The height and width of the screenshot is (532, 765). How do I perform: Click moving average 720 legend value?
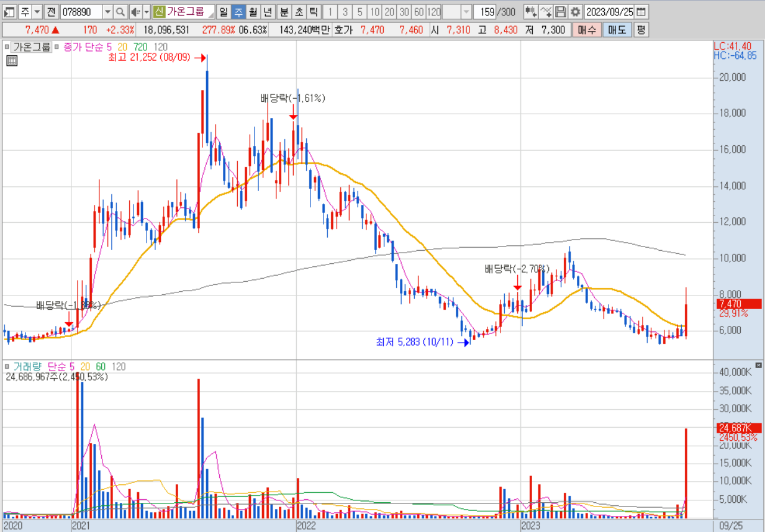pyautogui.click(x=140, y=47)
